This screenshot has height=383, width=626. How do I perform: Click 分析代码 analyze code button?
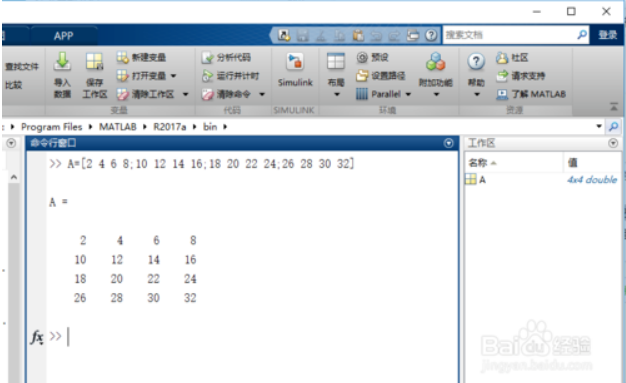(x=226, y=58)
